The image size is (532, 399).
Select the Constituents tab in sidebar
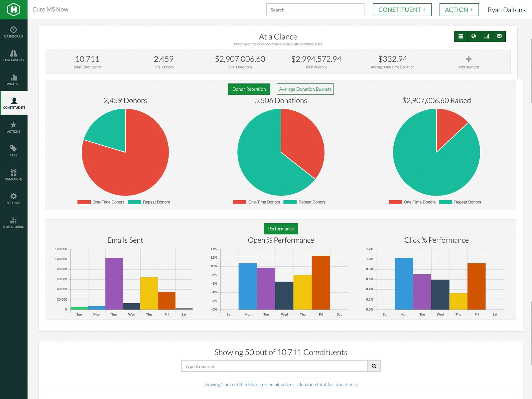pos(14,103)
